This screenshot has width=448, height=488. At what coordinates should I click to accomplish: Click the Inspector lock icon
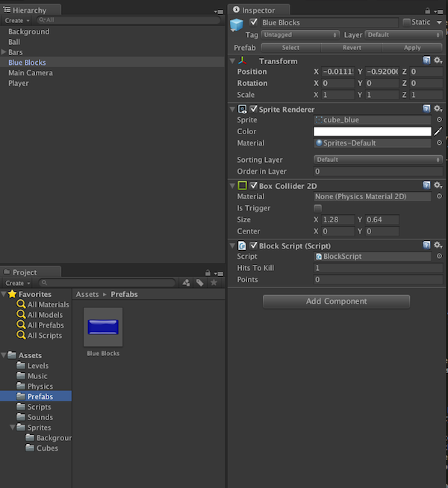pyautogui.click(x=427, y=11)
